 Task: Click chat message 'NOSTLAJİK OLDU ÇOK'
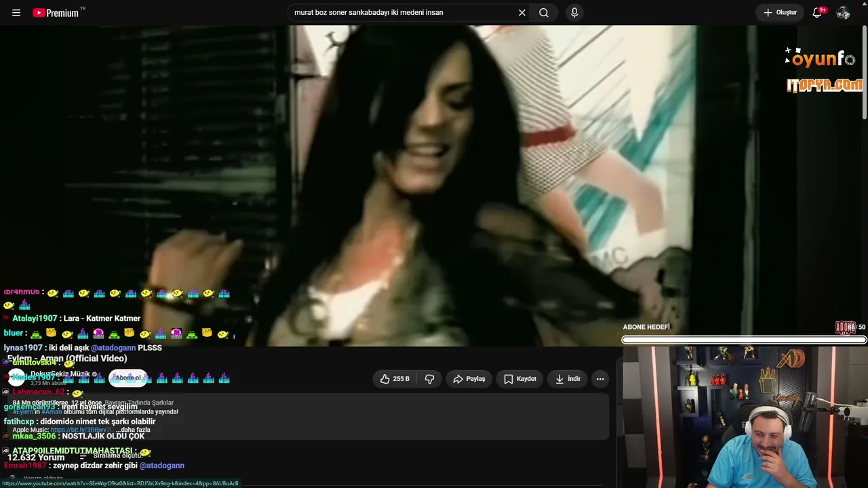pyautogui.click(x=103, y=436)
